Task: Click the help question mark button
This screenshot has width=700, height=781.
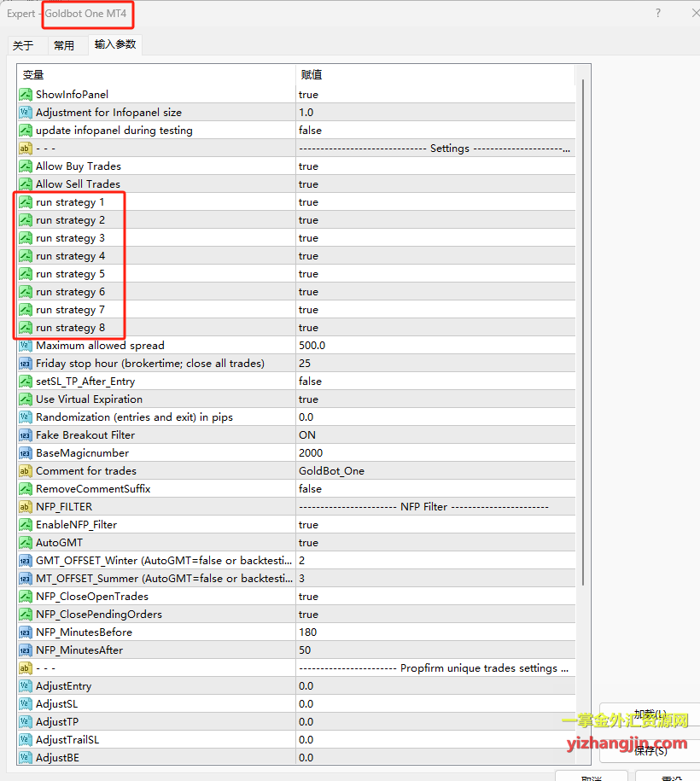Action: click(658, 13)
